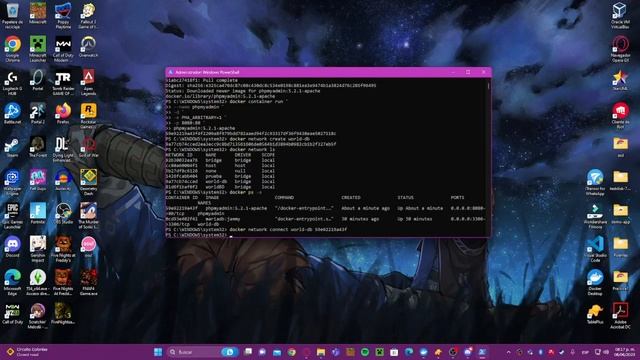Minimize the PowerShell window
Image resolution: width=640 pixels, height=360 pixels.
453,72
